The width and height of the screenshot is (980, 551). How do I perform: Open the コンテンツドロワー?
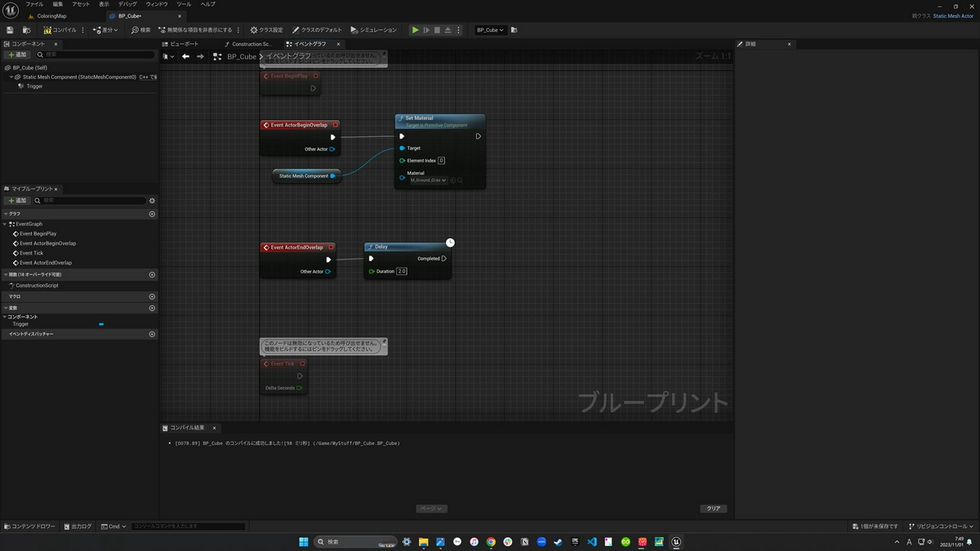(30, 527)
